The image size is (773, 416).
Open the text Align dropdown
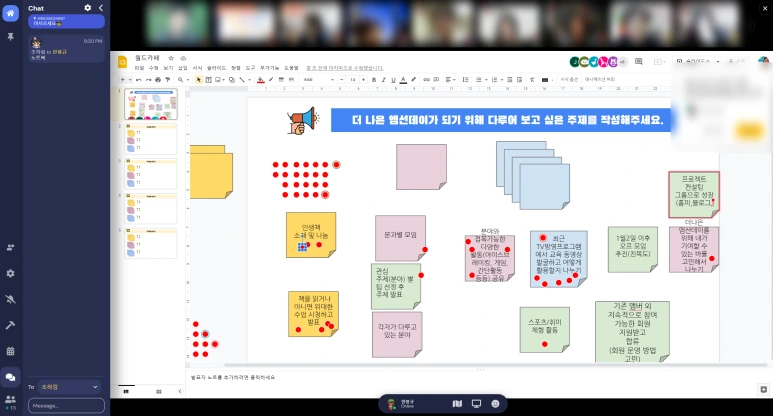(x=449, y=79)
